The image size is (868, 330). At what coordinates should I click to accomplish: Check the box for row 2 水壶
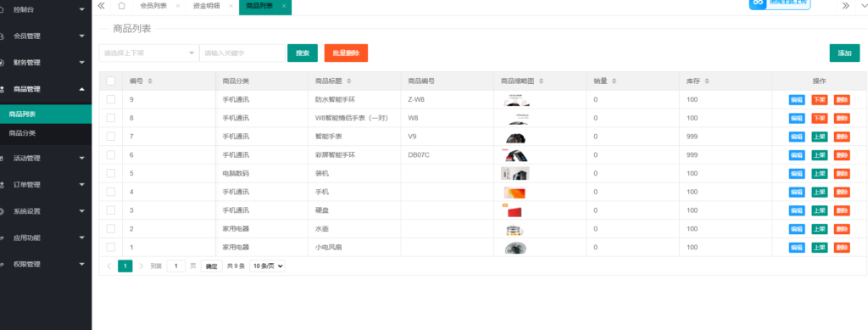[x=111, y=229]
